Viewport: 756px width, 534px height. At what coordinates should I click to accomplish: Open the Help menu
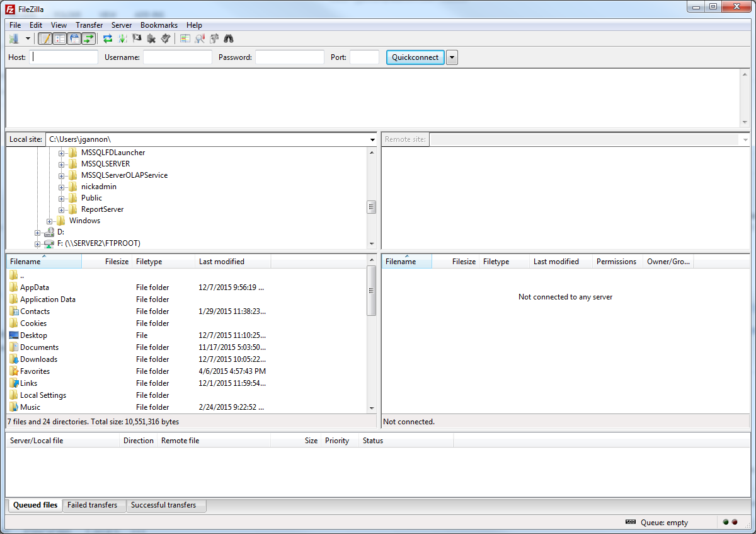click(x=194, y=25)
